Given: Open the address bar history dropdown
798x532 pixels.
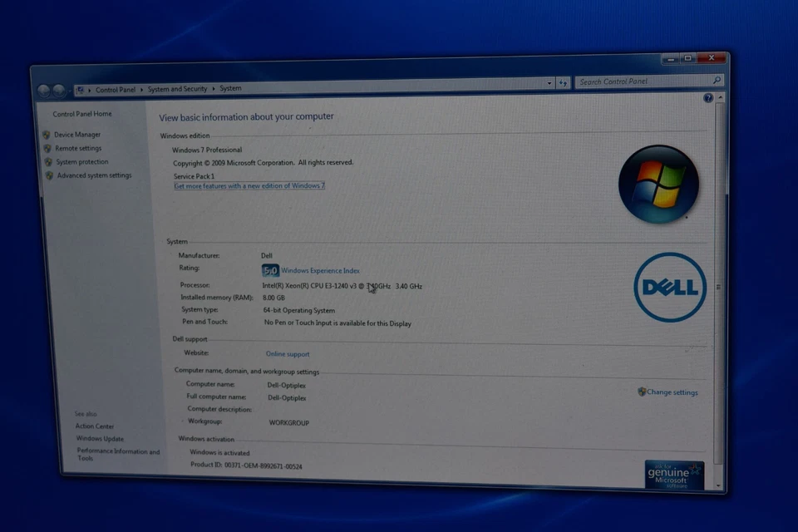Looking at the screenshot, I should click(549, 82).
